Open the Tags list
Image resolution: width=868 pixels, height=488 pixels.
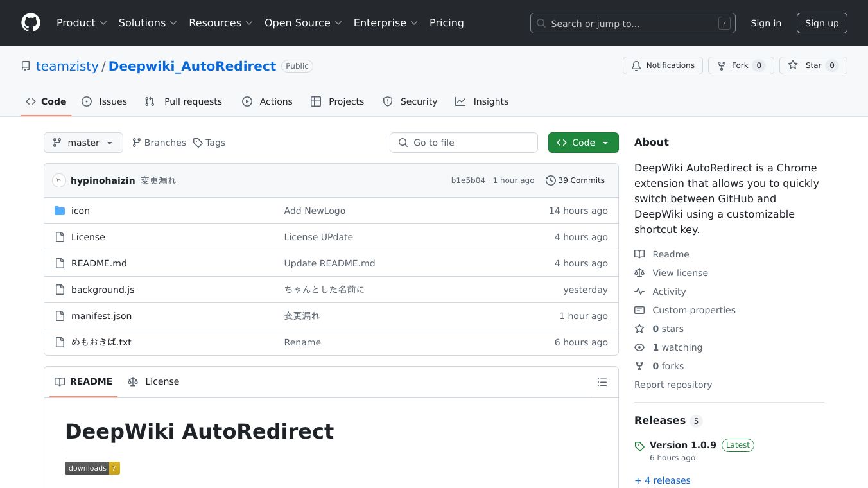tap(209, 143)
